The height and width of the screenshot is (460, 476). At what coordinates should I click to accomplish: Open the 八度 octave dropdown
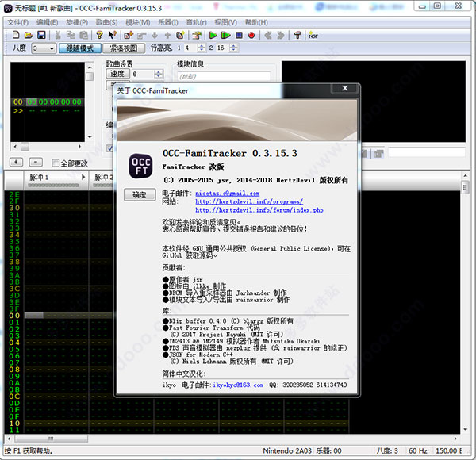click(52, 48)
